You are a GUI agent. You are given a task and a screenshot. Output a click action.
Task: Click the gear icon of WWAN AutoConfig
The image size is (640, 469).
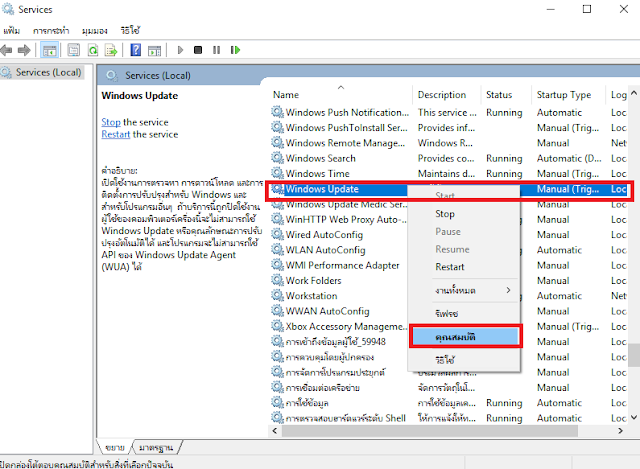[x=278, y=311]
